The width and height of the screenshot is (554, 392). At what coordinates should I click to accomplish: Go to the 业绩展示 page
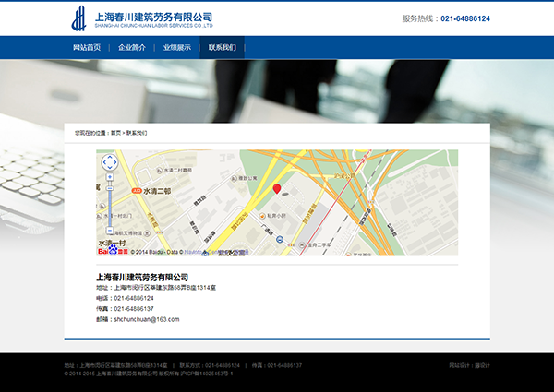pyautogui.click(x=177, y=47)
